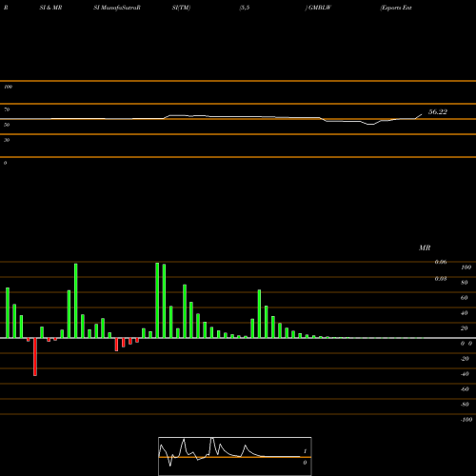Click the -80 label on MR right axis

[x=465, y=405]
